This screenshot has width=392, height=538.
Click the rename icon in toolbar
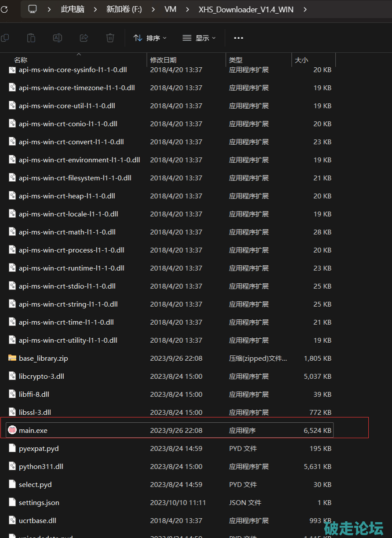pyautogui.click(x=58, y=38)
